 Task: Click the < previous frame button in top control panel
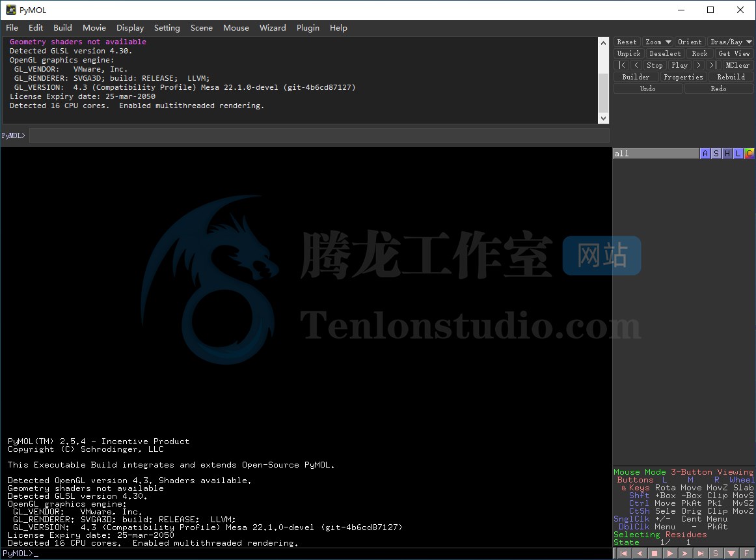point(636,65)
